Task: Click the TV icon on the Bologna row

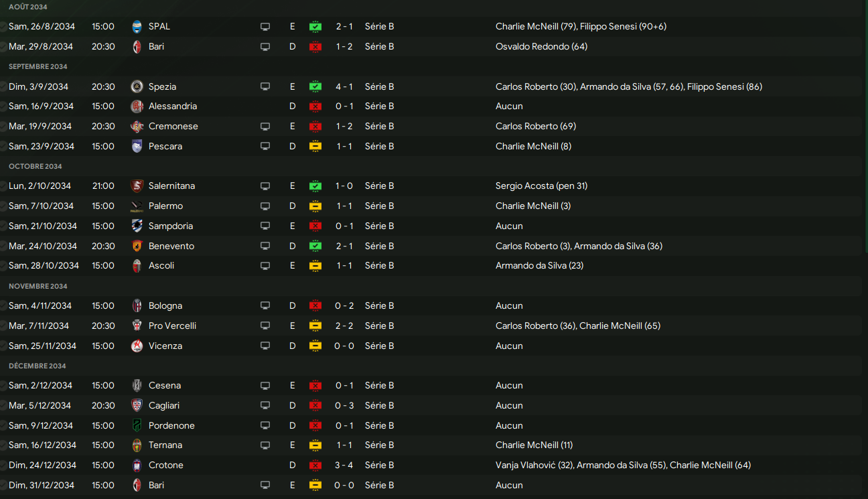Action: pyautogui.click(x=265, y=306)
